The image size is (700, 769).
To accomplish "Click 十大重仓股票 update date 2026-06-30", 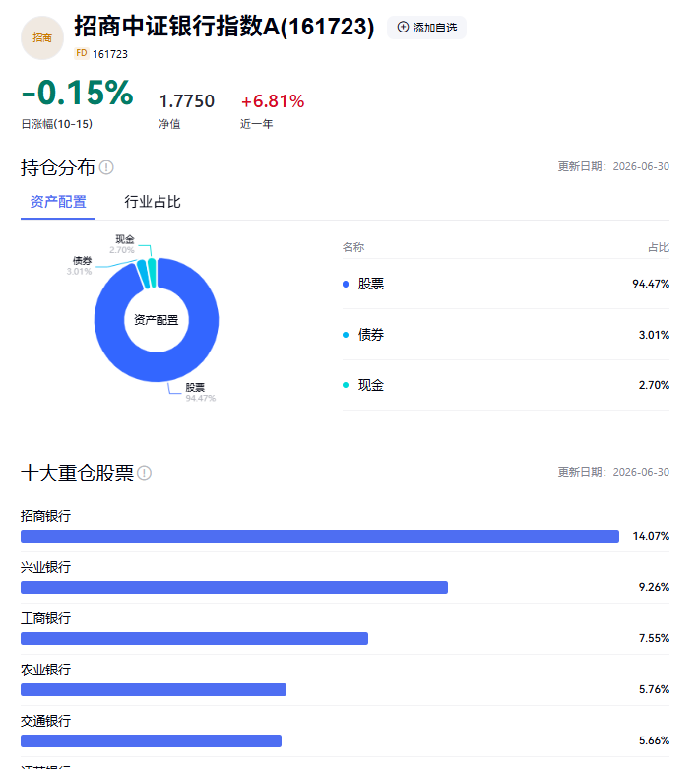I will tap(641, 472).
